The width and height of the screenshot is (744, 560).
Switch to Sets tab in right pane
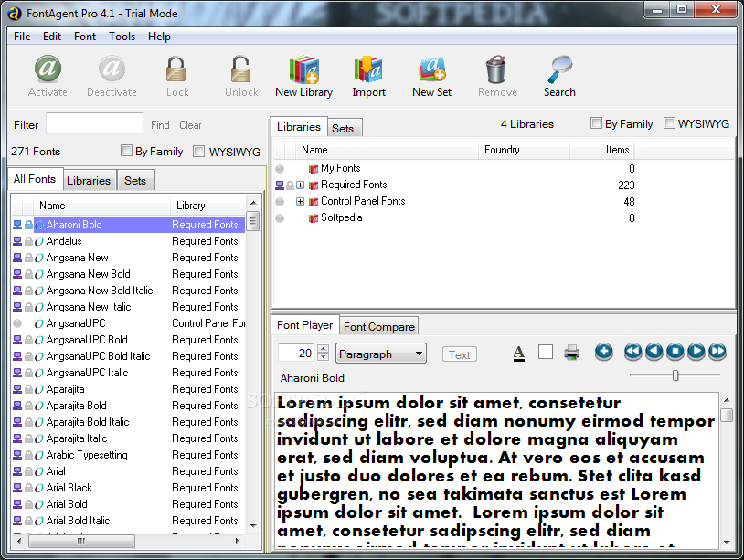coord(343,129)
